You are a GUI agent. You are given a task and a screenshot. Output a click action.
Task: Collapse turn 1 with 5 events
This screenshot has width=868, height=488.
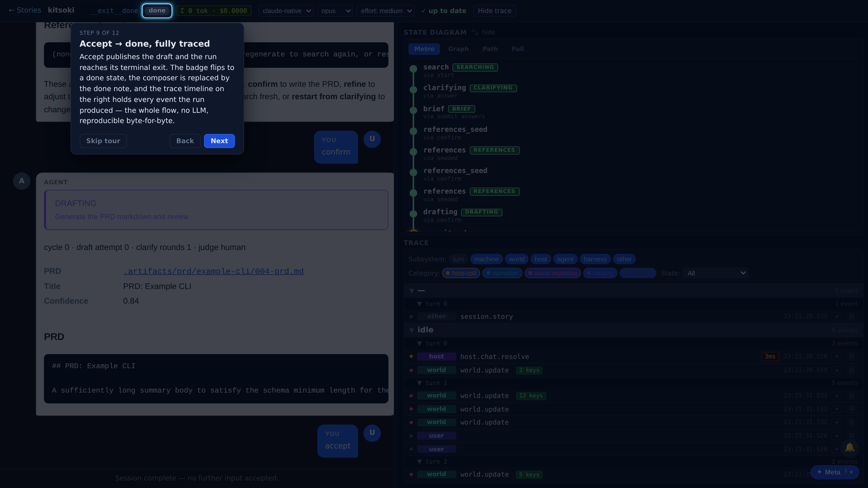[x=420, y=383]
